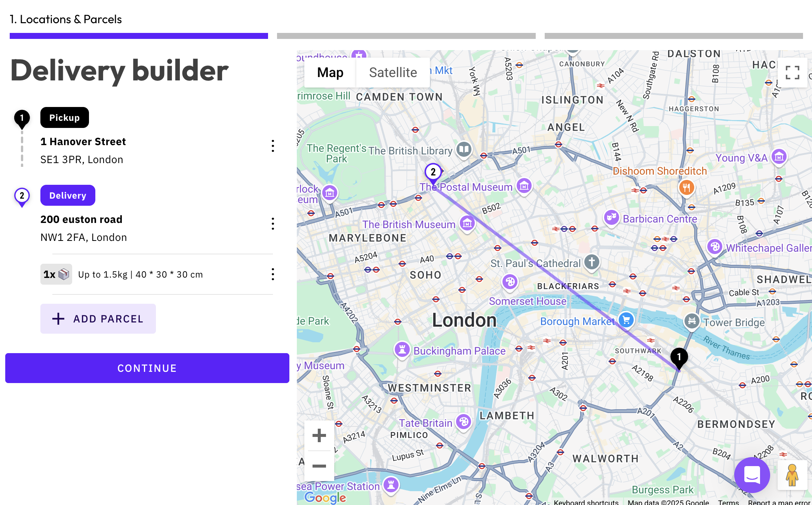Open options menu for the 1.5kg parcel

[273, 274]
